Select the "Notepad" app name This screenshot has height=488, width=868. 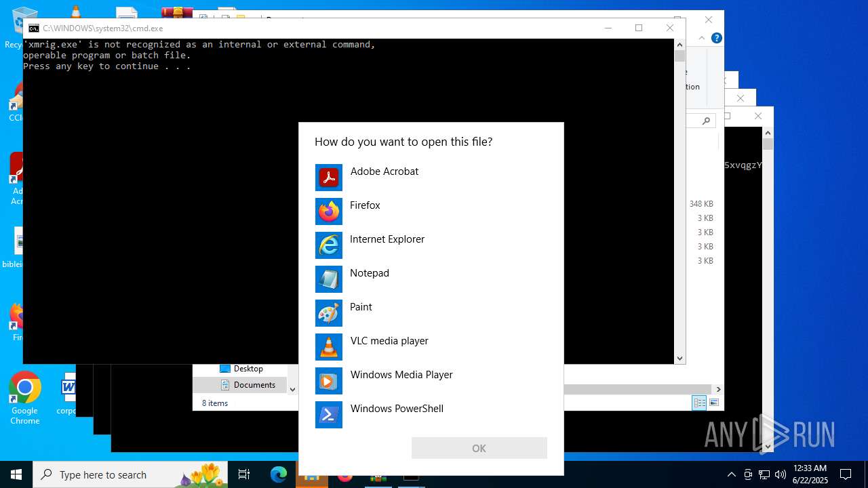tap(370, 273)
